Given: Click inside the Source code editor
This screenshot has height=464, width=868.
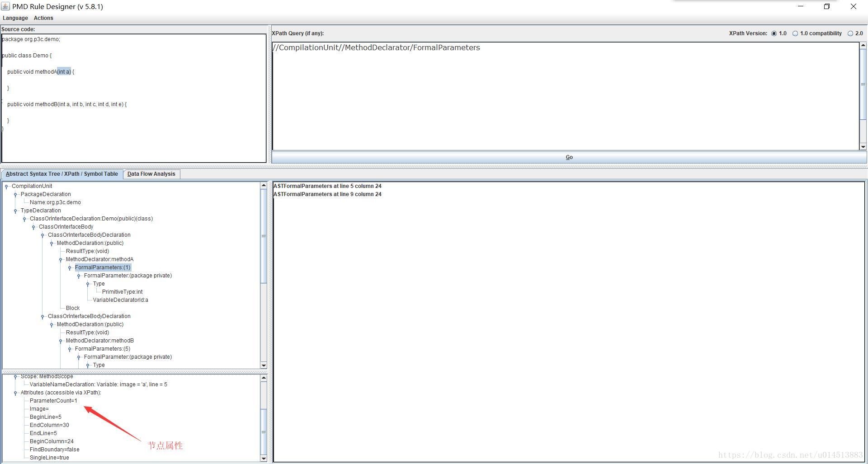Looking at the screenshot, I should tap(134, 98).
